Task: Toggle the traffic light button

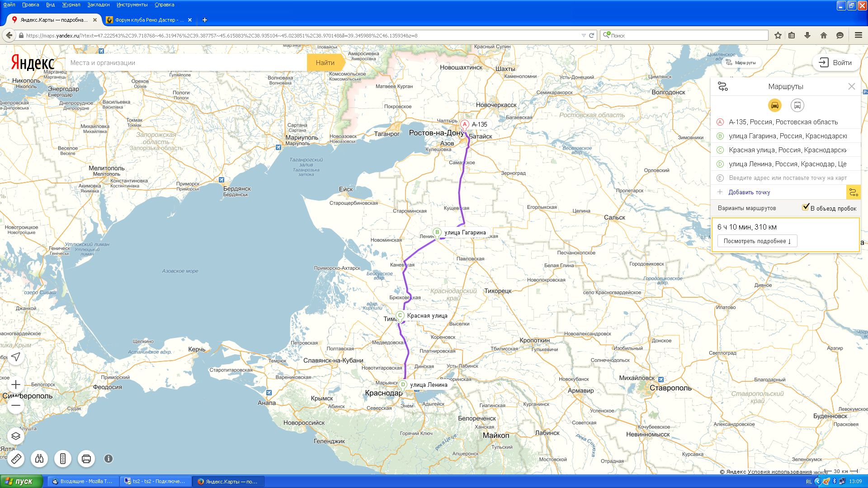Action: [63, 459]
